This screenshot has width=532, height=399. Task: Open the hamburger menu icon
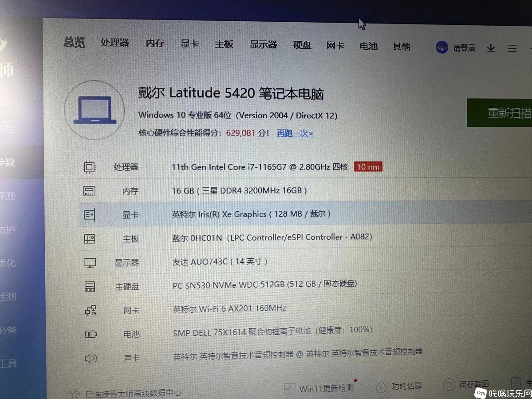[512, 48]
